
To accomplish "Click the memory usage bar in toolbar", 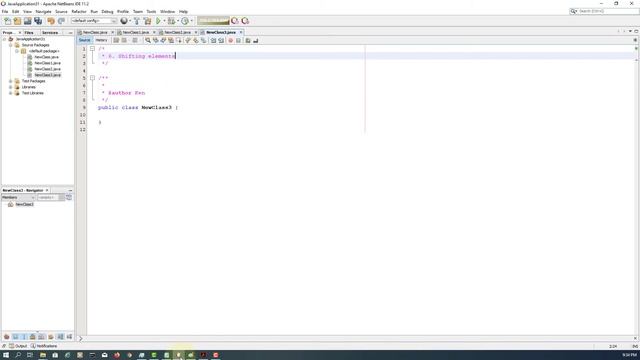I will 213,21.
